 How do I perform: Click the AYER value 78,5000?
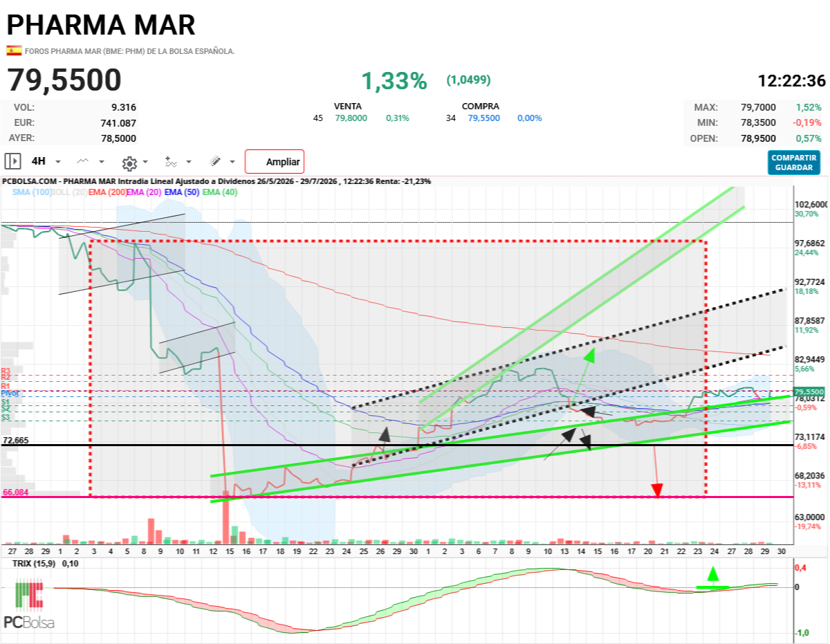119,138
